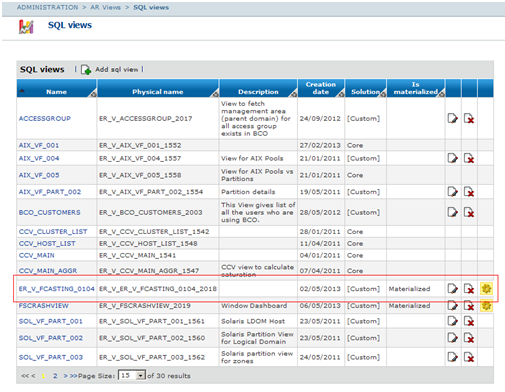
Task: Delete the ER_V_FCASTING_0104 view
Action: (469, 289)
